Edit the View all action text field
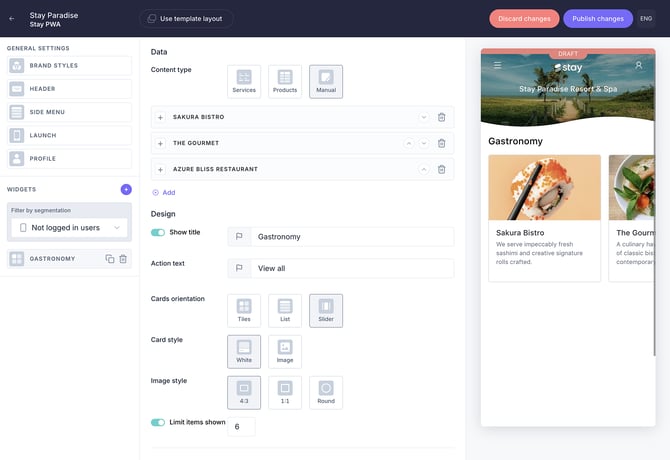 point(352,268)
